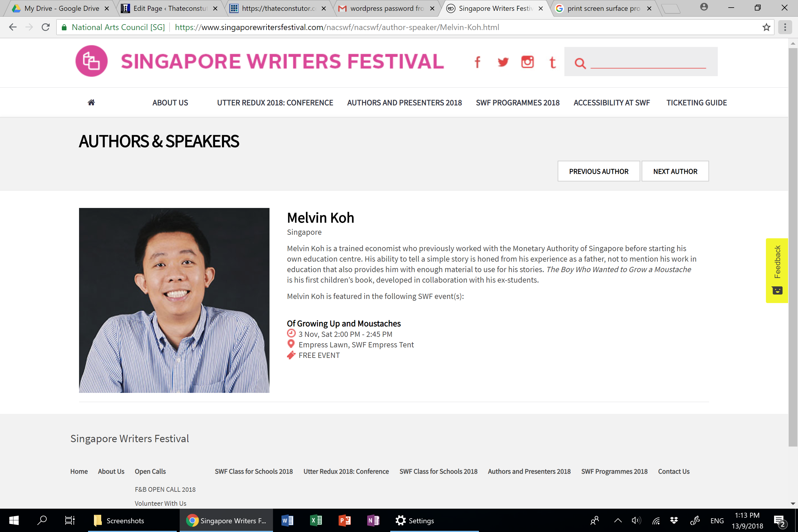
Task: Open the Chrome three-dot menu
Action: click(785, 27)
